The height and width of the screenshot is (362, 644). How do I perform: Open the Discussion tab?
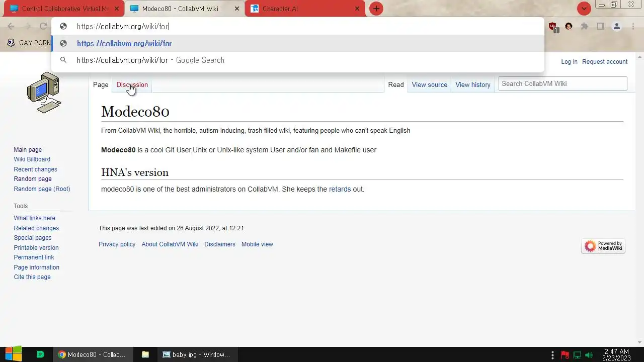132,84
